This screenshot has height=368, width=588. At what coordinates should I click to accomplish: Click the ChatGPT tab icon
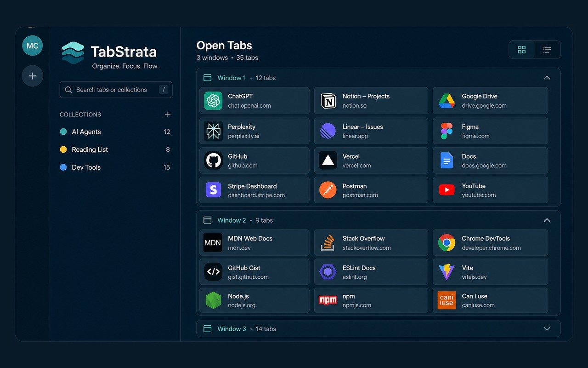point(213,101)
